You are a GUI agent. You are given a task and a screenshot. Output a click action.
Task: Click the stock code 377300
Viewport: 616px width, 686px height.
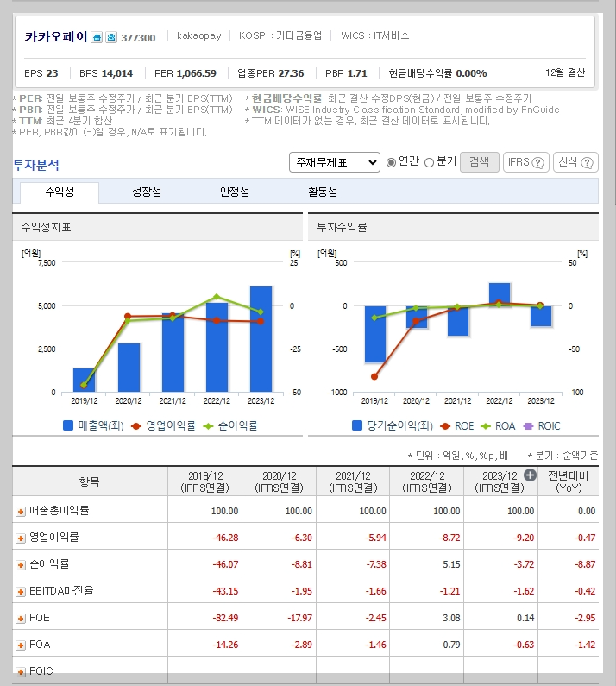point(138,38)
